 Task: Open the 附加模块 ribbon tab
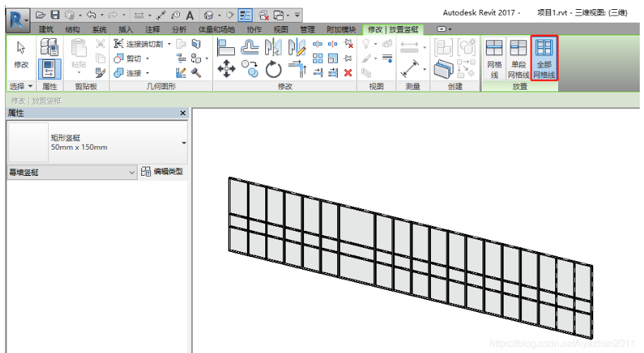pos(341,30)
